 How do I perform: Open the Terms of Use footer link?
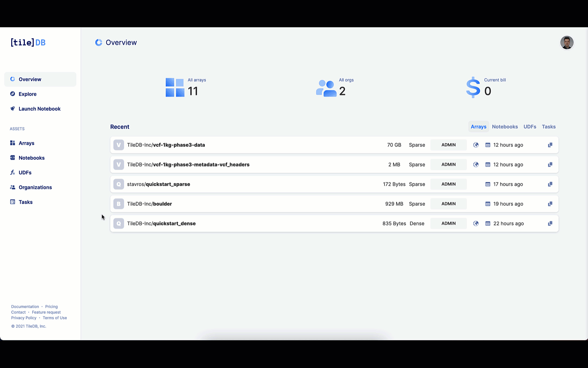click(55, 318)
